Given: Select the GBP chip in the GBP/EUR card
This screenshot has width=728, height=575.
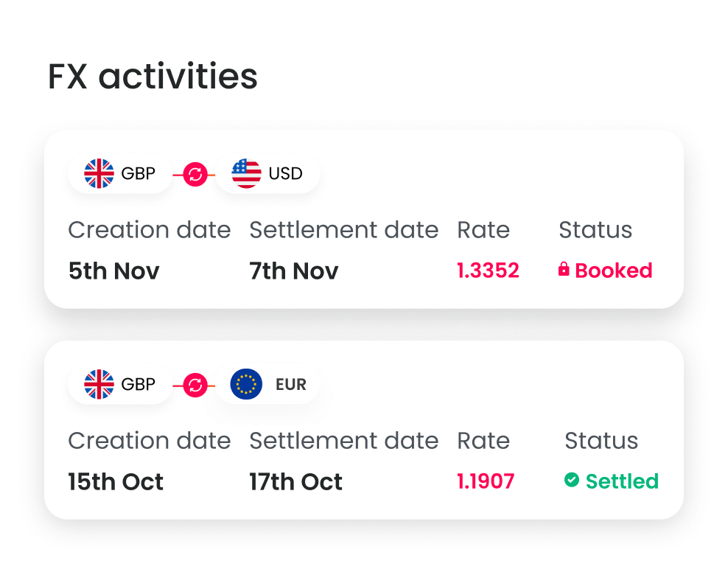Looking at the screenshot, I should [x=120, y=385].
